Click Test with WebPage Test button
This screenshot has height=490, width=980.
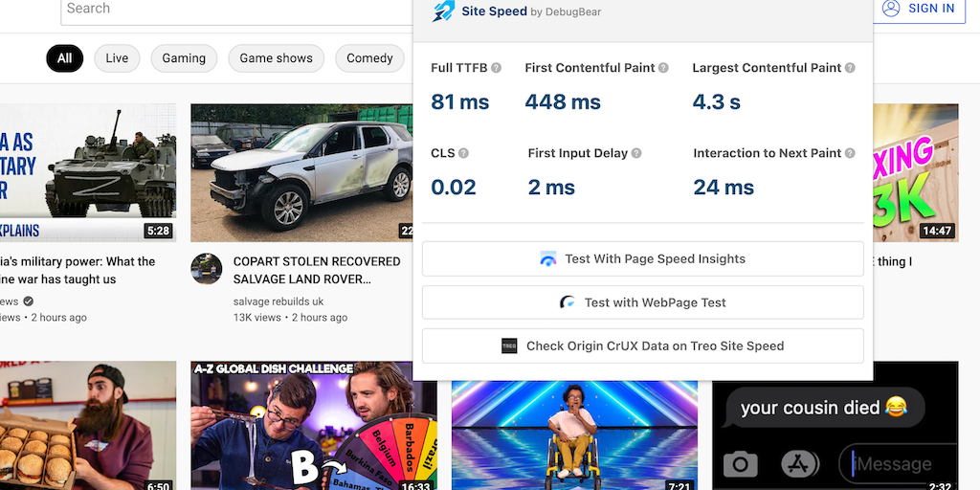(642, 302)
